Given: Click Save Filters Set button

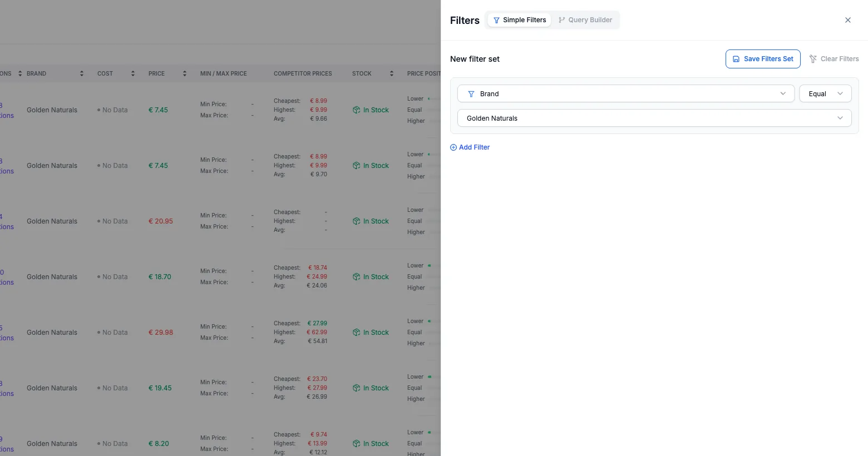Looking at the screenshot, I should tap(763, 59).
